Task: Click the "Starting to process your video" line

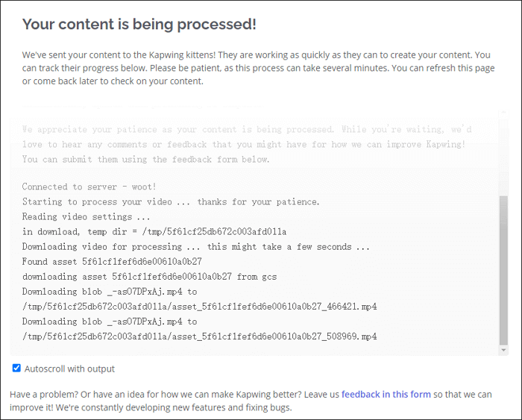Action: (x=171, y=202)
